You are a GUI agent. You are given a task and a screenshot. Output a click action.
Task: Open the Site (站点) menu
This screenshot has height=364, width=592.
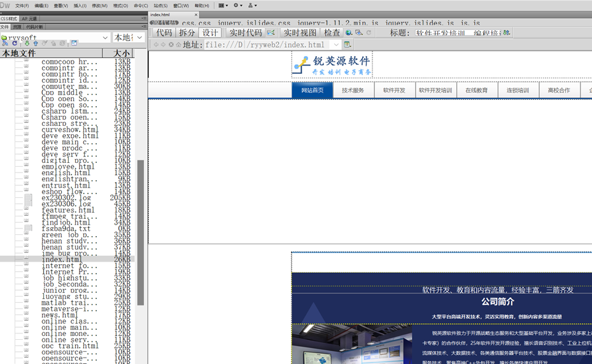(x=160, y=6)
